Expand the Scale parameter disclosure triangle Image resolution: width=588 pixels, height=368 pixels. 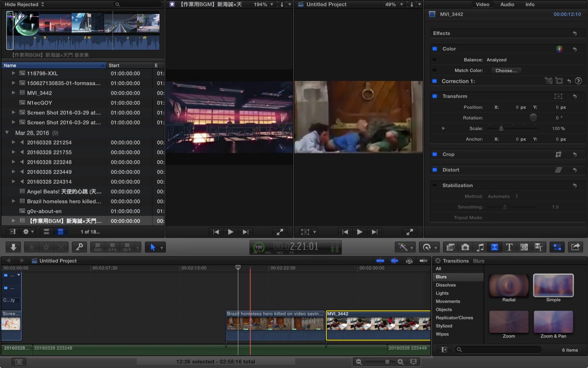click(x=443, y=128)
